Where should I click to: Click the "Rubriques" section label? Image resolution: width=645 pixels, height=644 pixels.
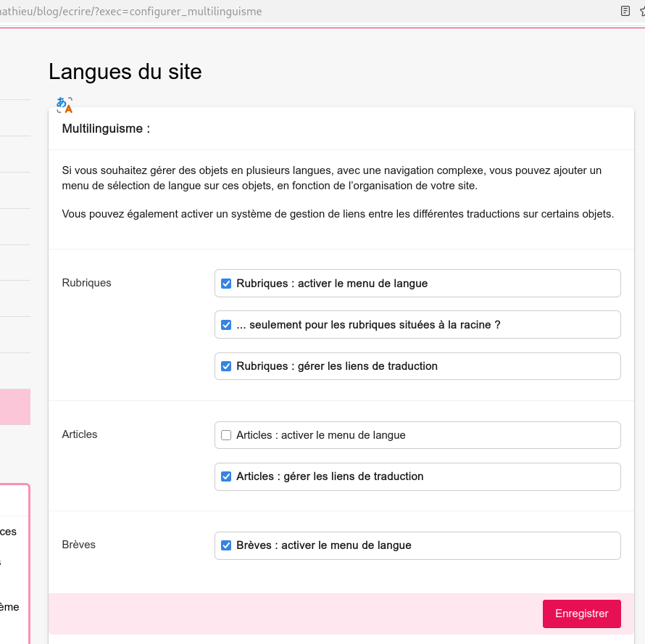tap(87, 283)
